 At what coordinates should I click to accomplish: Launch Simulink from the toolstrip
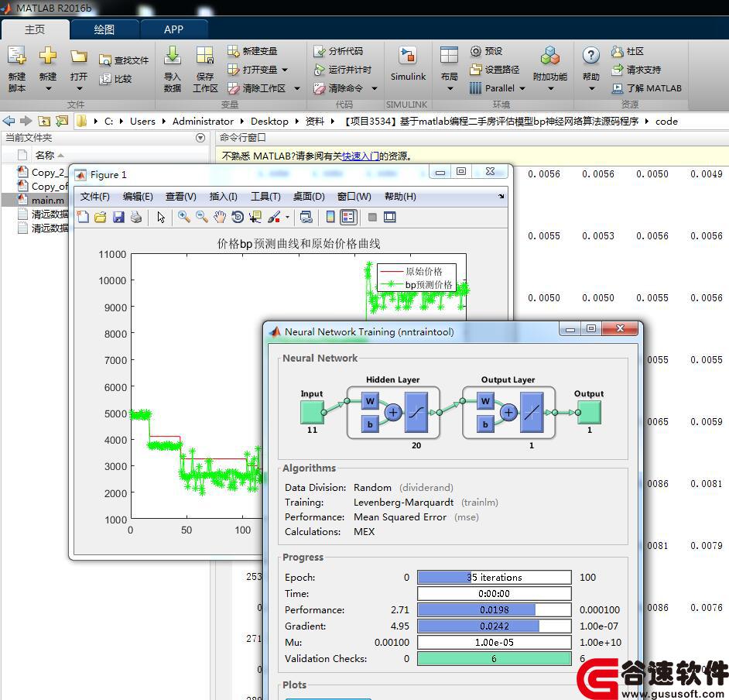click(408, 64)
